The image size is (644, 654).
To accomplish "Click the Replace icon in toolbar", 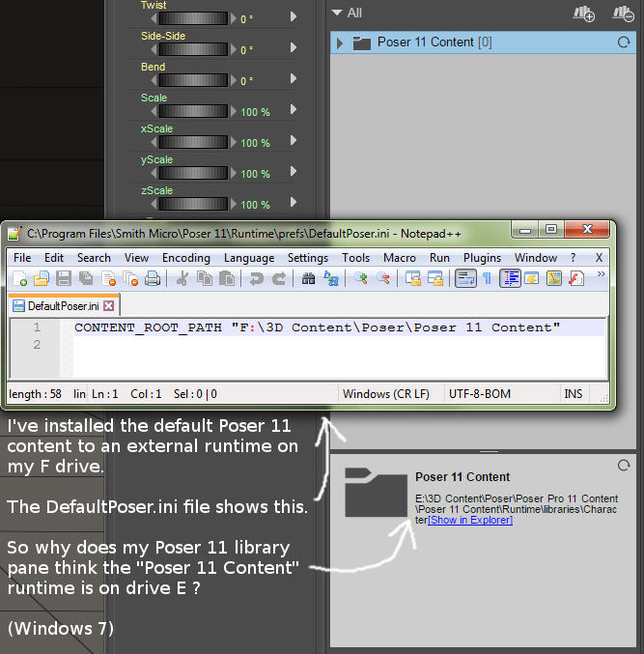I will 331,278.
